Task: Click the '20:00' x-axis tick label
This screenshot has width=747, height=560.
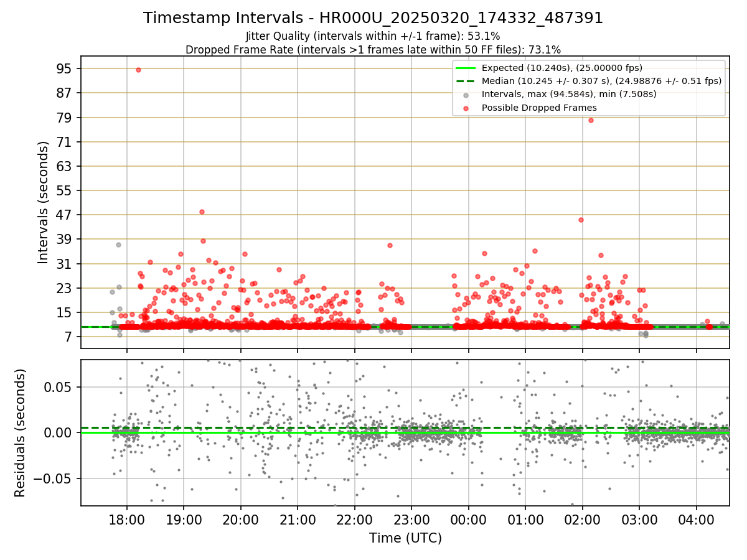Action: coord(241,520)
